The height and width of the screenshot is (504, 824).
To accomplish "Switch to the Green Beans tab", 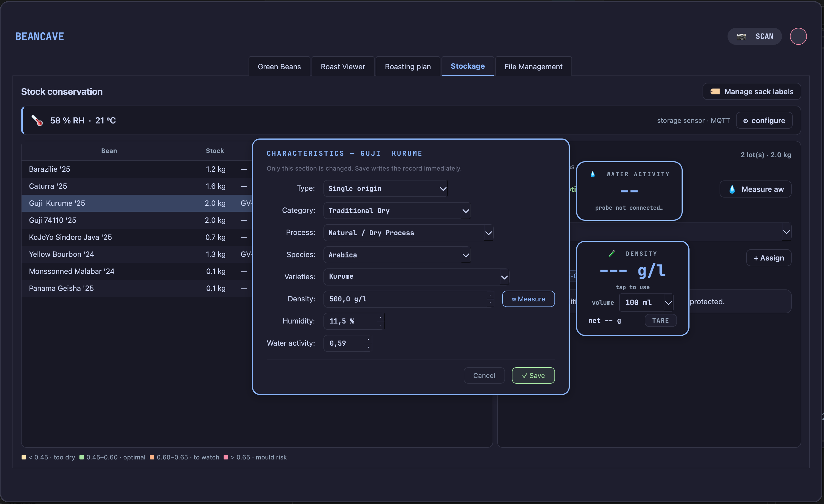I will tap(279, 67).
